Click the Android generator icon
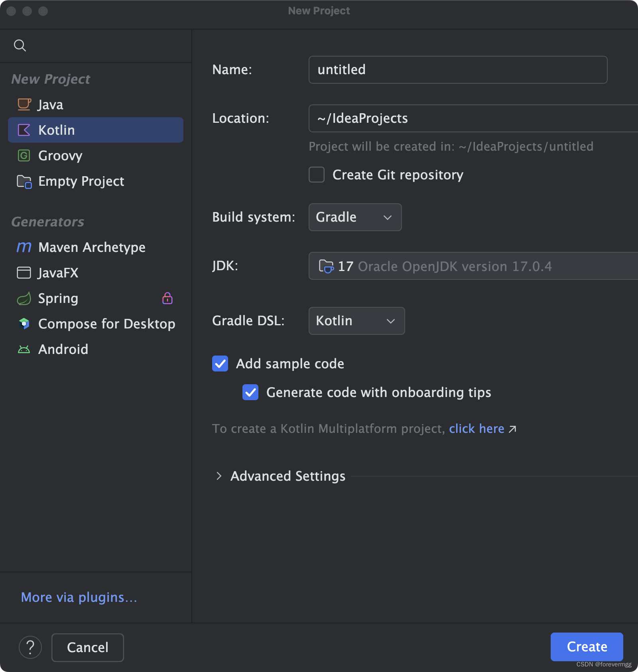The image size is (638, 672). point(24,349)
